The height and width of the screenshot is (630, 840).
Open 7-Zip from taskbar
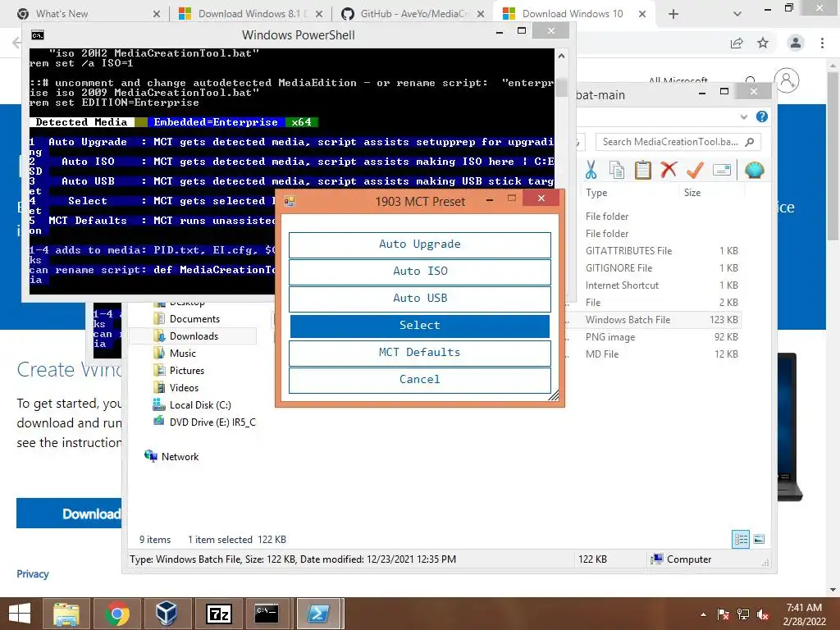tap(218, 614)
